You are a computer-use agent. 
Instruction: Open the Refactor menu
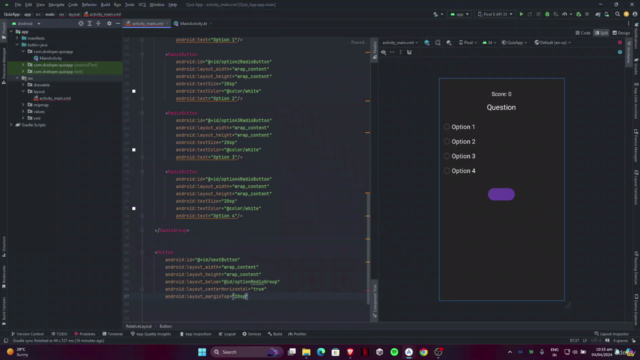tap(89, 5)
